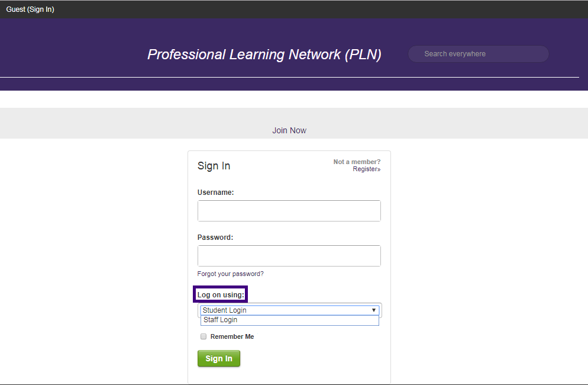Click the Username input field
The height and width of the screenshot is (385, 588).
289,211
